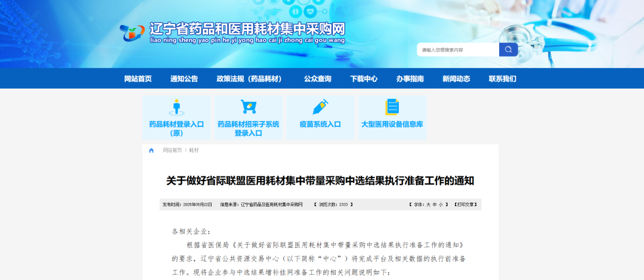
Task: Set font size to 小
Action: pyautogui.click(x=441, y=204)
